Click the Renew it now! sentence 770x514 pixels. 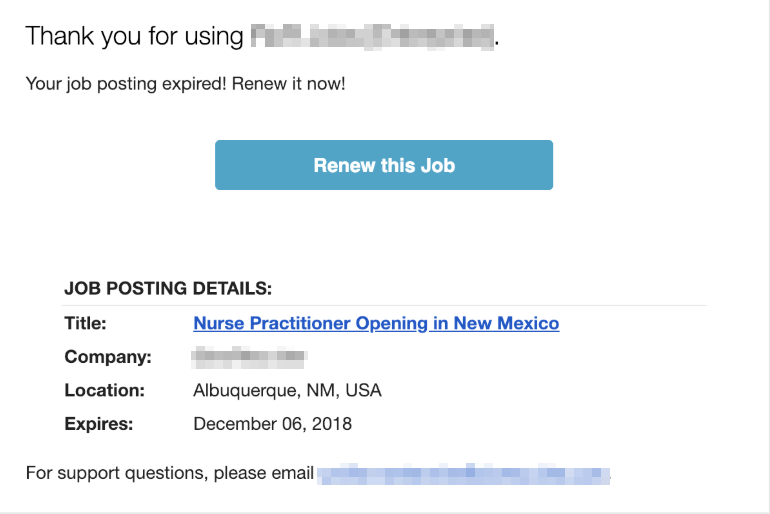tap(288, 83)
